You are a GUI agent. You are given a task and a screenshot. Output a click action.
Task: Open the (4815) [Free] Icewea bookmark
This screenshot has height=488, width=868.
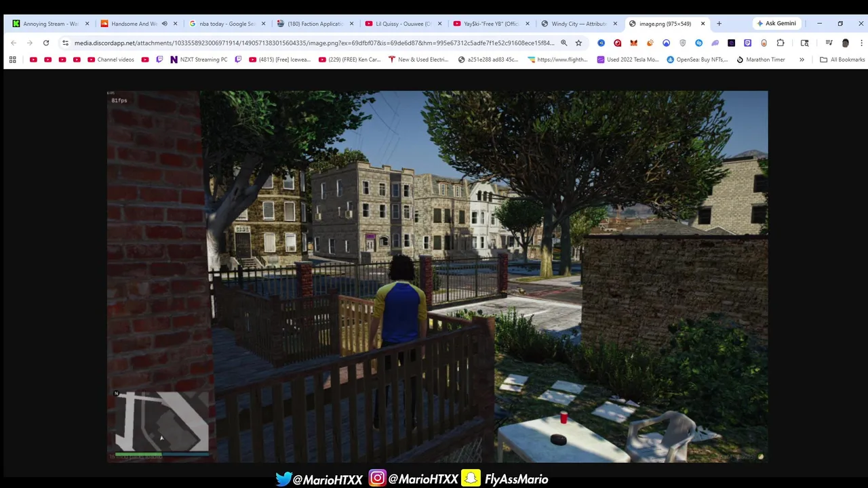coord(279,60)
